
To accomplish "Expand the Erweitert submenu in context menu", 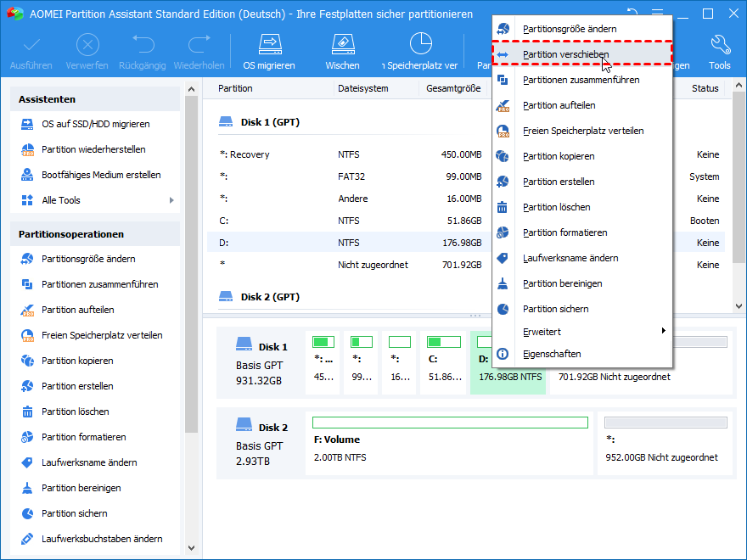I will (663, 332).
